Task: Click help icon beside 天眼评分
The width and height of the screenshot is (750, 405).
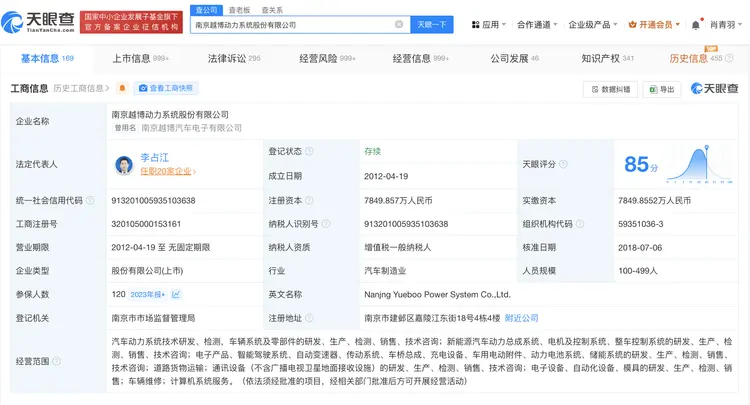Action: point(563,164)
